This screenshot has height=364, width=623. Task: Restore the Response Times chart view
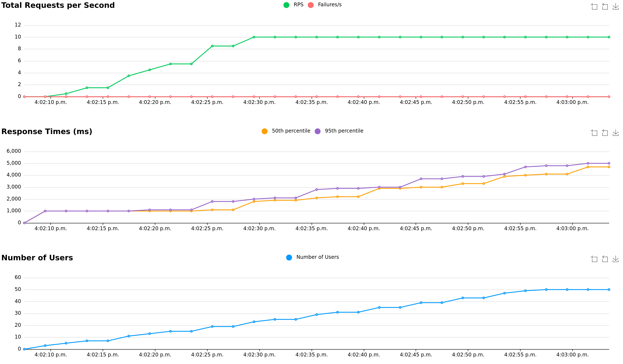point(605,133)
